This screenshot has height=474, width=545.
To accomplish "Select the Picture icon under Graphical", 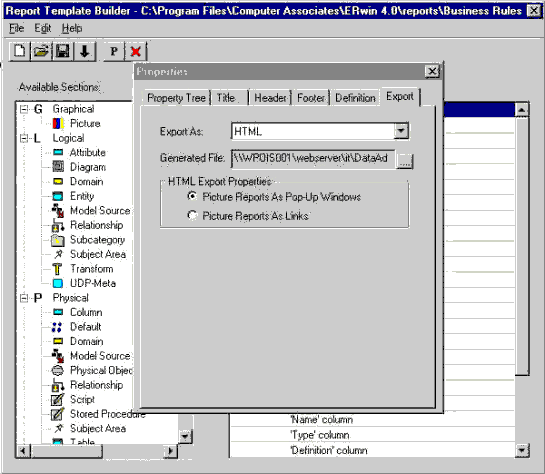I will (x=58, y=123).
